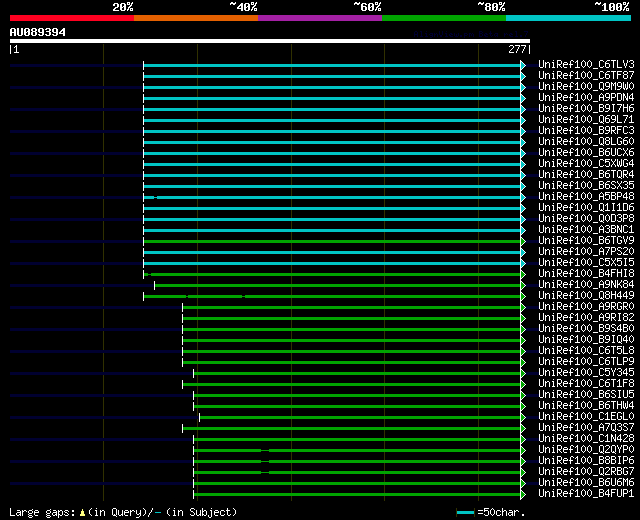640x520 pixels.
Task: Click the UniRef100_C6T1F8 label
Action: click(x=586, y=384)
